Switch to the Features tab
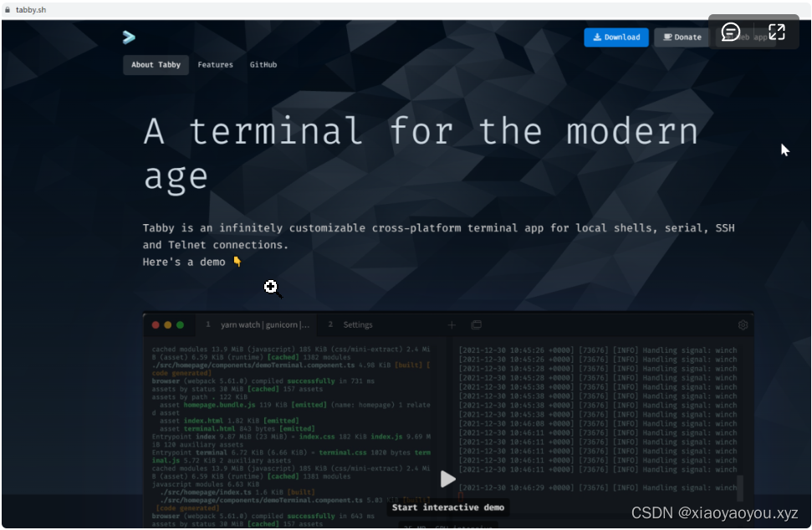The width and height of the screenshot is (812, 530). coord(216,64)
